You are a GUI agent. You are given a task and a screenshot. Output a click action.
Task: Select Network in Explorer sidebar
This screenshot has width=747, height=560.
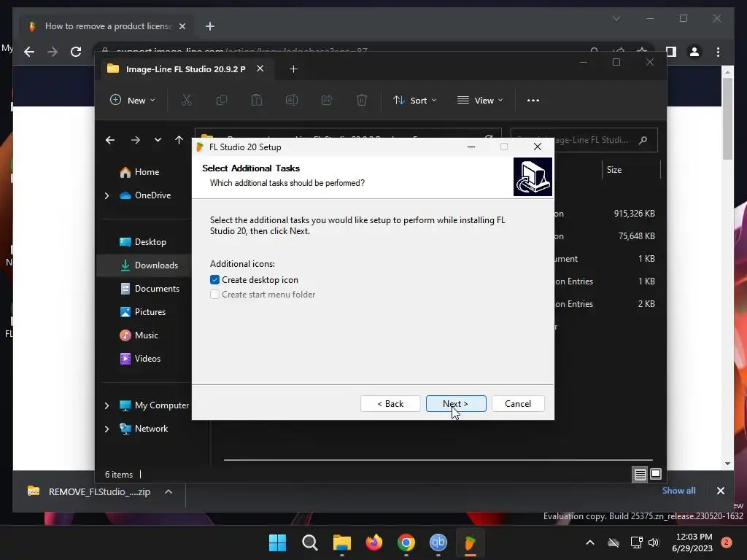(x=144, y=429)
